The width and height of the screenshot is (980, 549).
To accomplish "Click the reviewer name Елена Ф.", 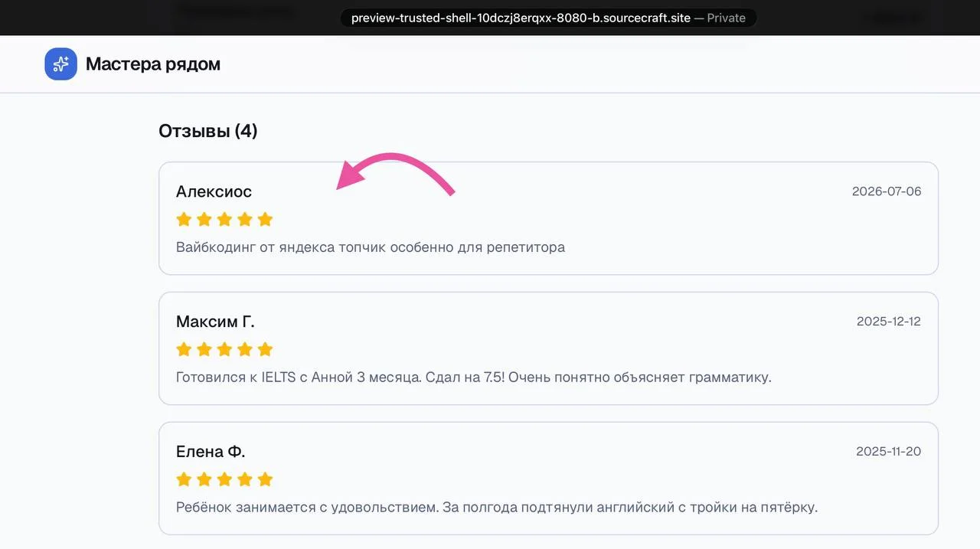I will point(211,452).
